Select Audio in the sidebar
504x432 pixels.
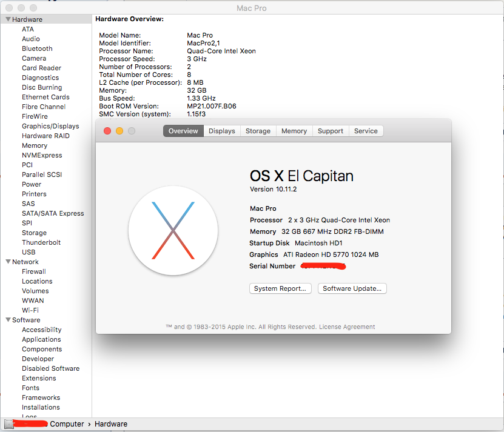click(x=31, y=39)
